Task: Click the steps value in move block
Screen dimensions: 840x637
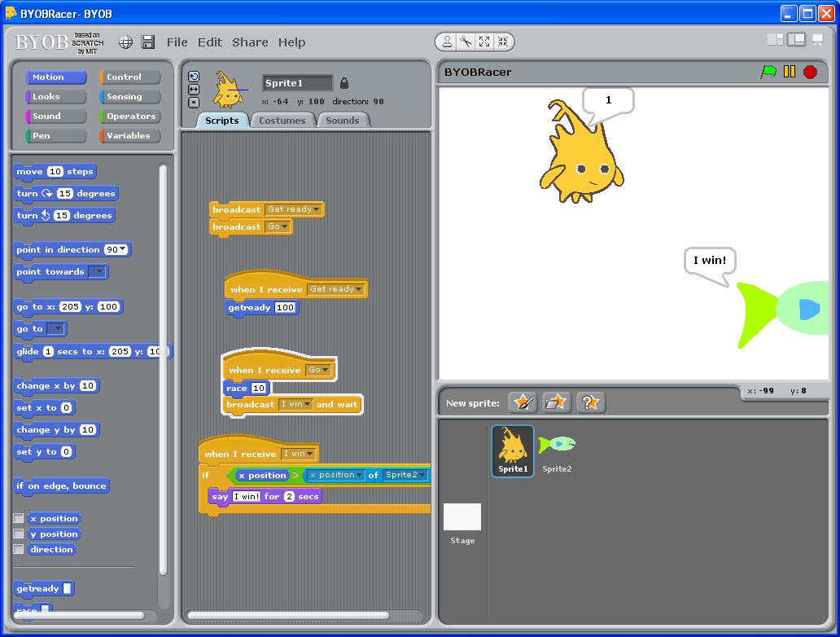Action: 55,172
